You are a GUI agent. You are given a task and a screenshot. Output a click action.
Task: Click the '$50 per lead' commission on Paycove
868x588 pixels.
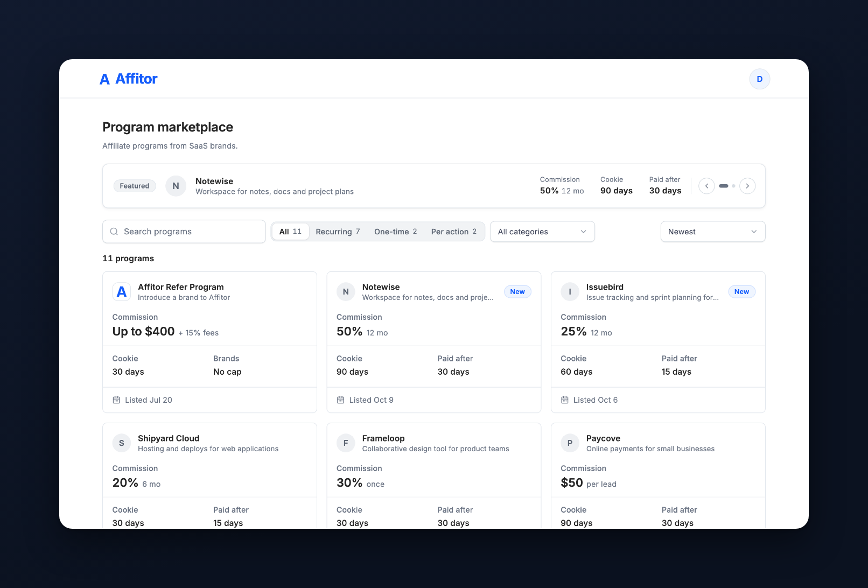pyautogui.click(x=589, y=483)
